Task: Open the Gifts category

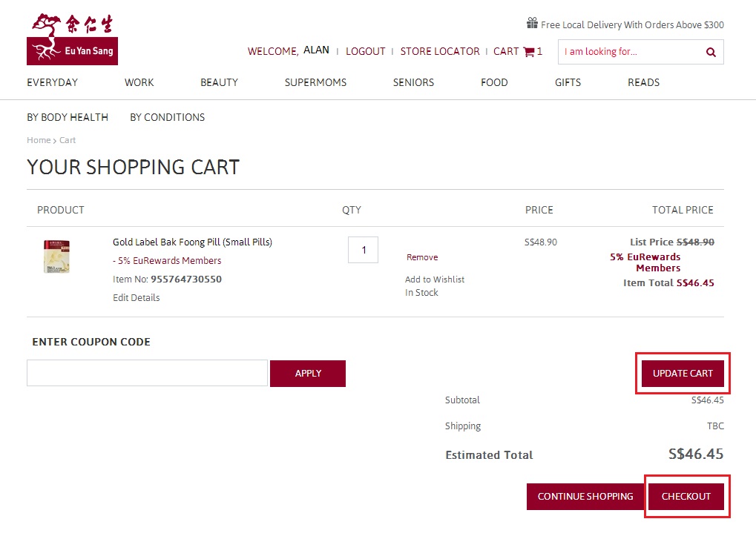Action: click(x=568, y=82)
